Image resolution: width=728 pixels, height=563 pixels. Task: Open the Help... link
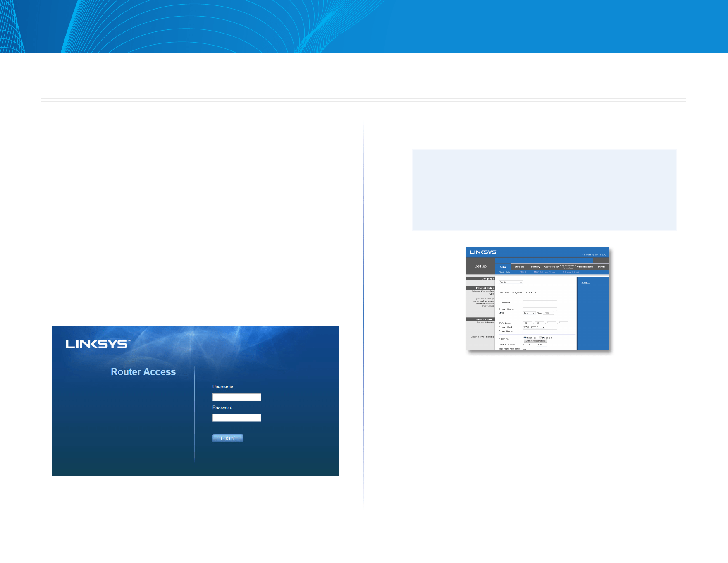pyautogui.click(x=585, y=283)
